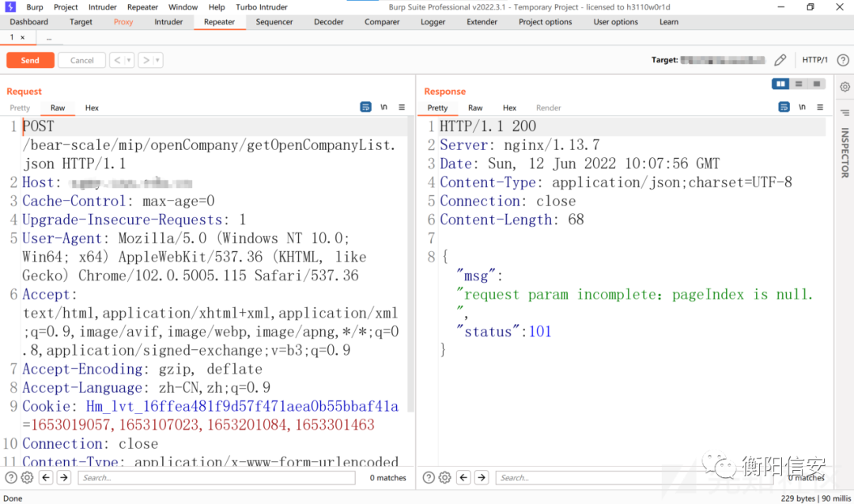Viewport: 854px width, 504px height.
Task: Switch request view to Pretty tab
Action: coord(20,107)
